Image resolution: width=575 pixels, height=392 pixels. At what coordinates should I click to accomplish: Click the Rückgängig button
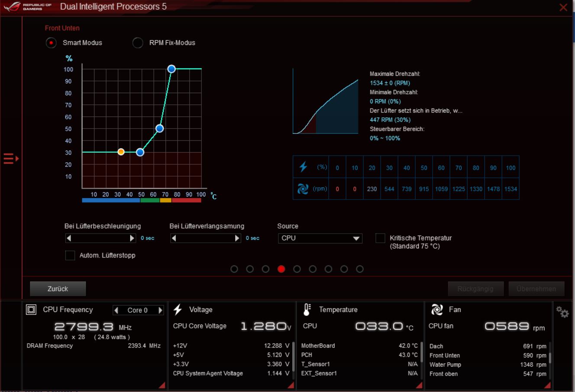476,289
